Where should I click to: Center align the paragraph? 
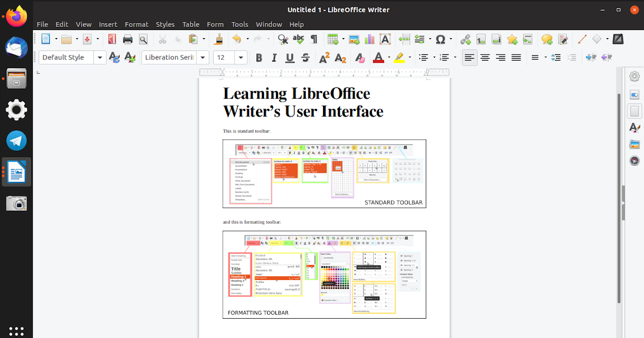point(485,57)
